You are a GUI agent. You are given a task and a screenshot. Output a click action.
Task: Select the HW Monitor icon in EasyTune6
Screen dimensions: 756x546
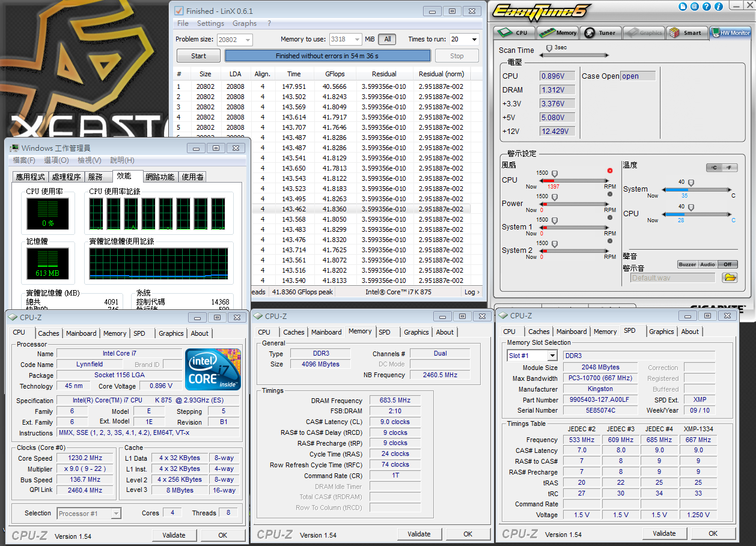tap(728, 32)
